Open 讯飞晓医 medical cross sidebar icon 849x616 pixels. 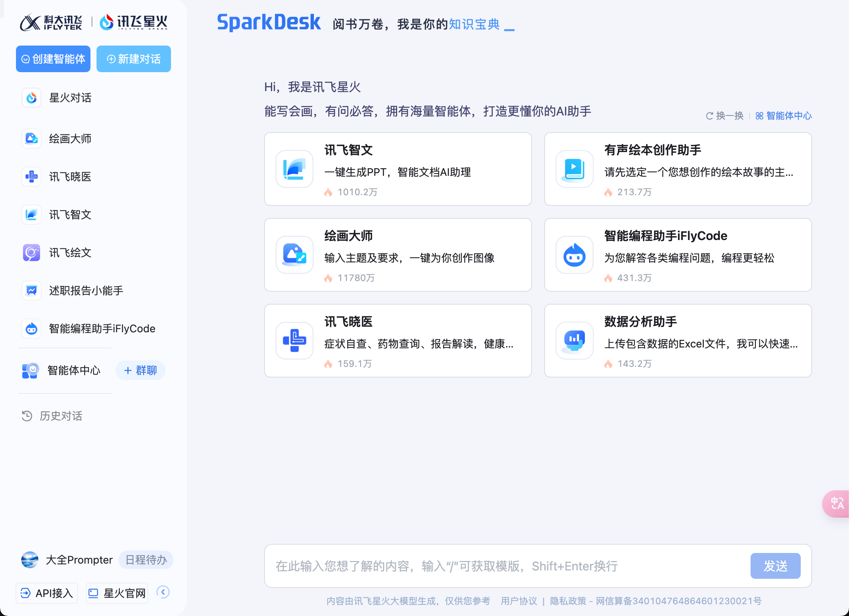(32, 177)
